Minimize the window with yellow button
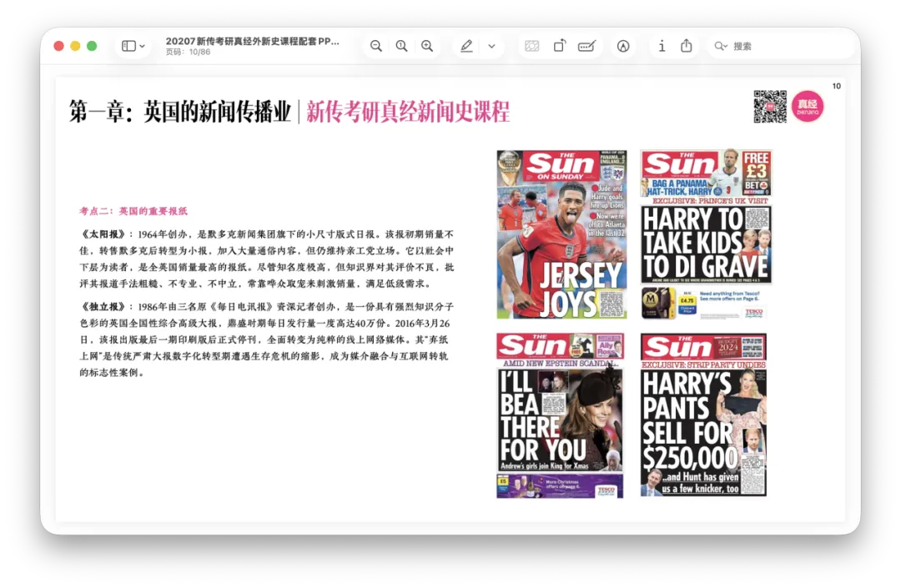The height and width of the screenshot is (588, 901). [x=75, y=46]
